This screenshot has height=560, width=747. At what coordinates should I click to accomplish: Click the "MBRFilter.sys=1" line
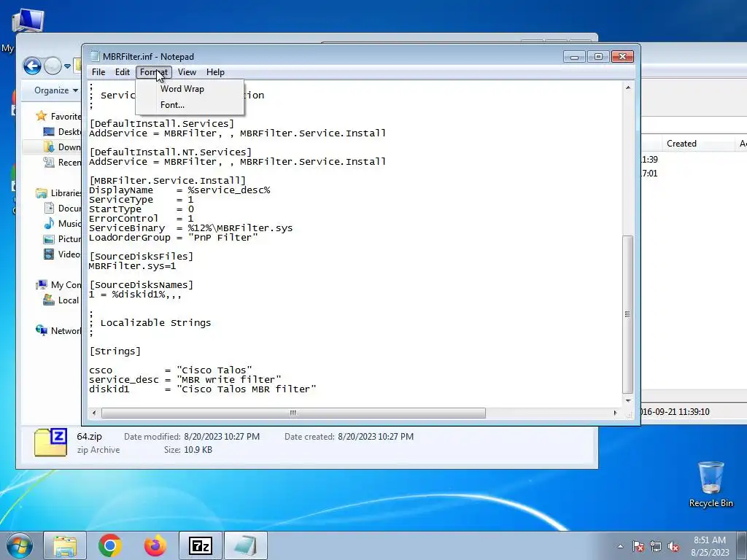coord(133,265)
